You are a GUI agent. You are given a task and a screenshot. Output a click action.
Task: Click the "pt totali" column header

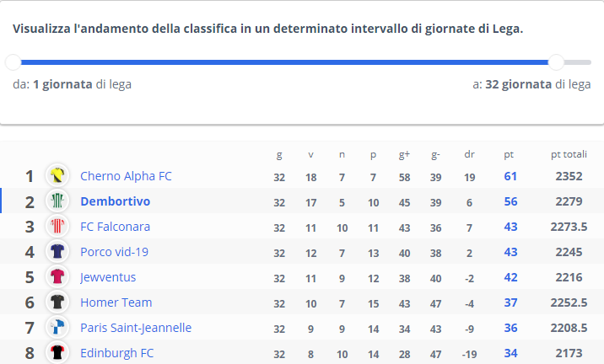[569, 154]
